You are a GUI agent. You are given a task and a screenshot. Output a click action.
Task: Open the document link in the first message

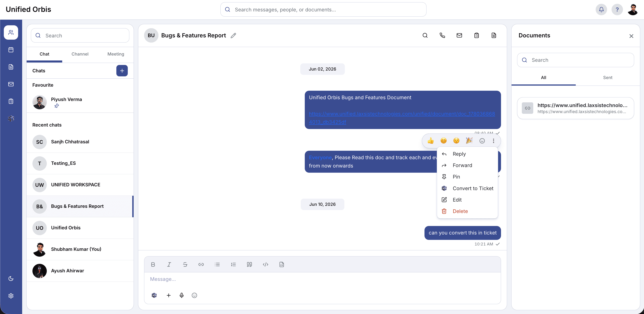[x=402, y=118]
